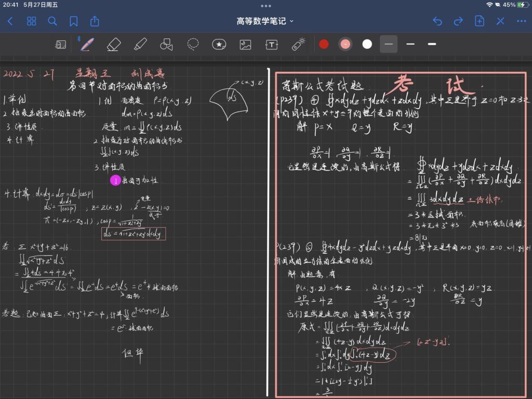Tap the search icon

click(x=52, y=21)
